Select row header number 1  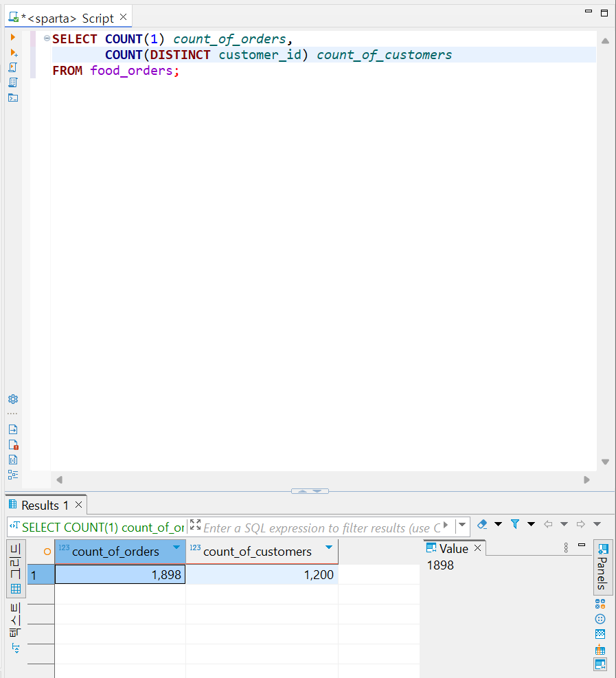point(41,575)
